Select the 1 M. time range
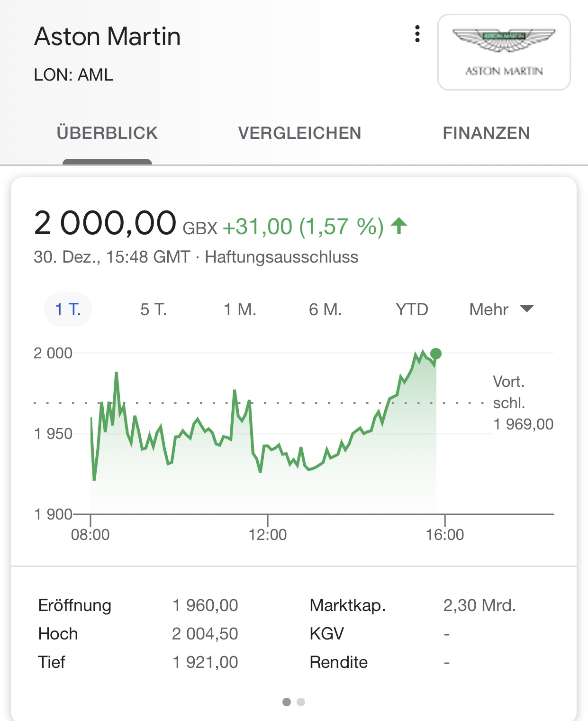The width and height of the screenshot is (588, 721). click(x=240, y=310)
